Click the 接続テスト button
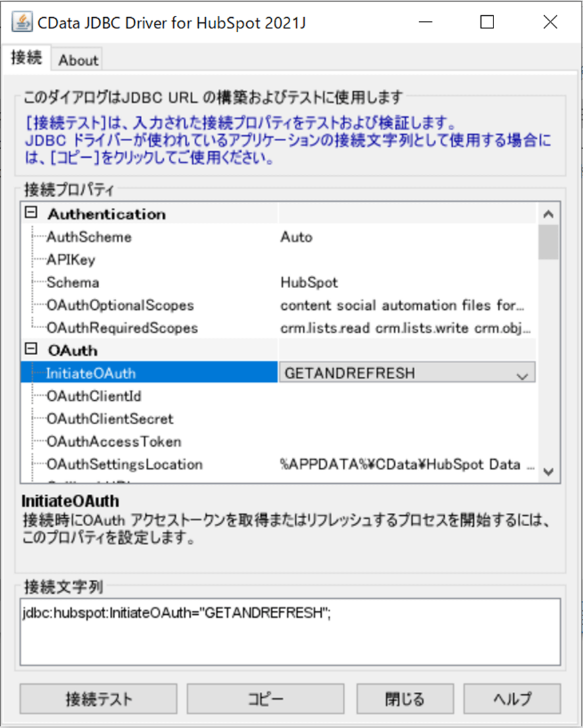 pyautogui.click(x=99, y=699)
